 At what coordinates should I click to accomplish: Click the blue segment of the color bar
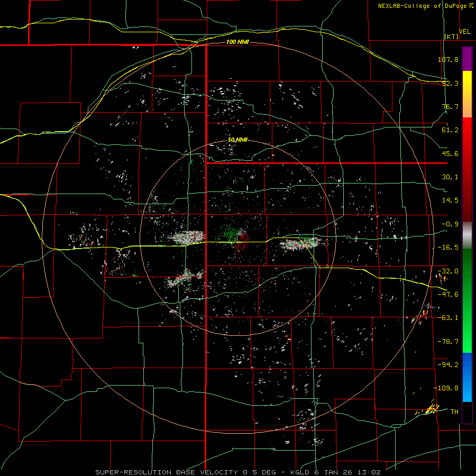coord(467,377)
